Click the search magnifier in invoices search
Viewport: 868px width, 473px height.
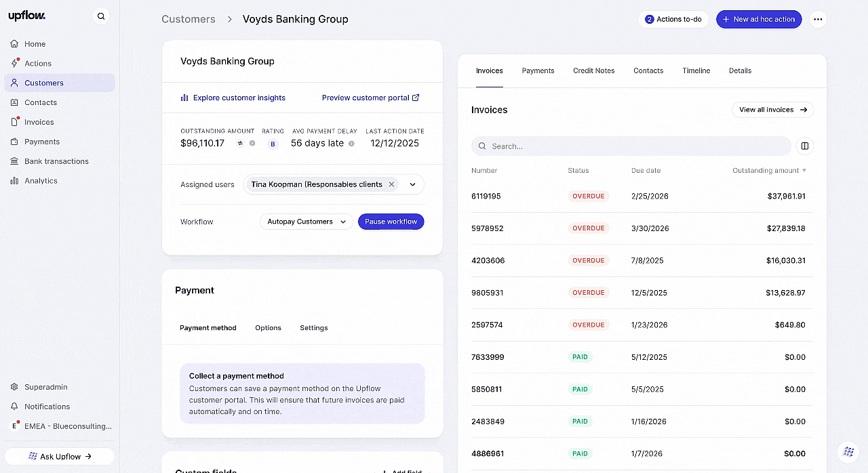pos(482,146)
